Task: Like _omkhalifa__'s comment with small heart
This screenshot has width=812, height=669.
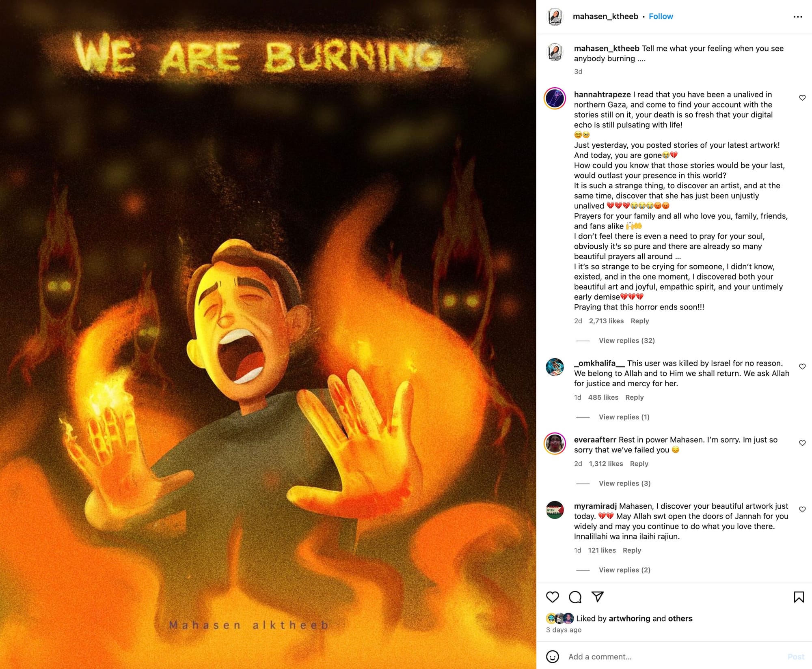Action: click(802, 366)
